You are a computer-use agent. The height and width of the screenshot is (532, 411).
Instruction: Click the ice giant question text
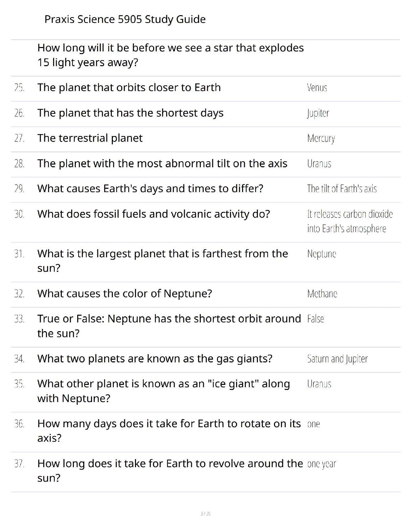coord(163,391)
